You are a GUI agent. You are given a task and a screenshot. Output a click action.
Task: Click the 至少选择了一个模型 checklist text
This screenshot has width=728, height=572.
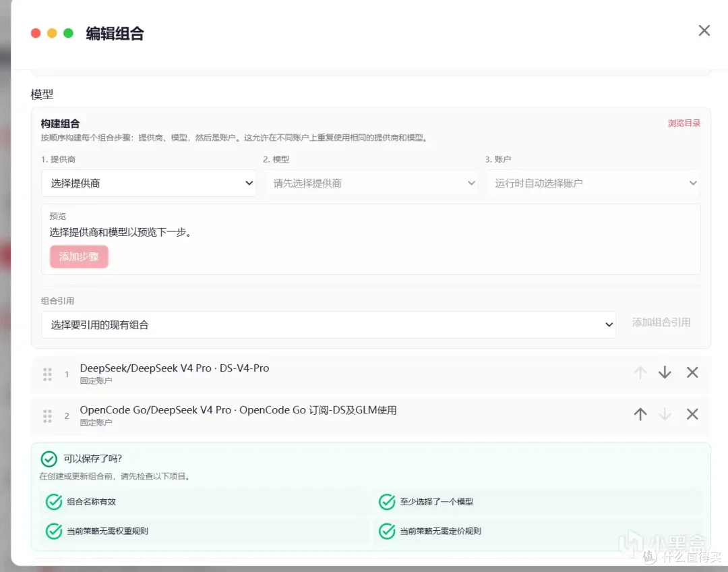pos(436,502)
